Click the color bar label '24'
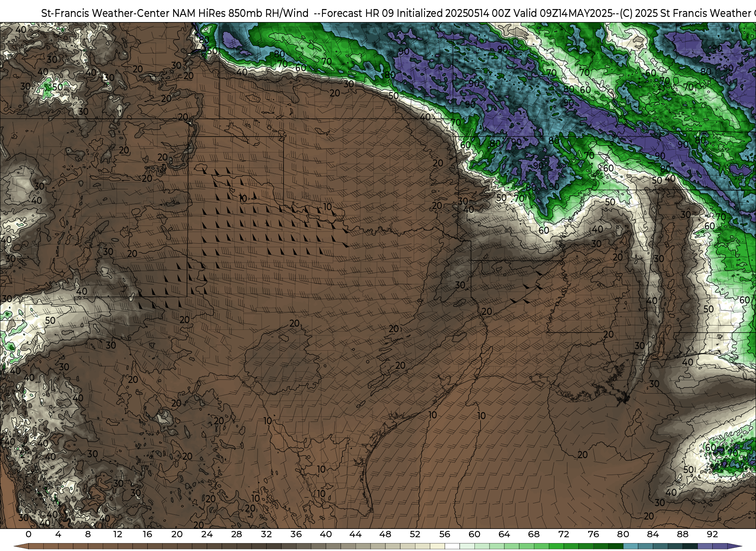 coord(207,534)
